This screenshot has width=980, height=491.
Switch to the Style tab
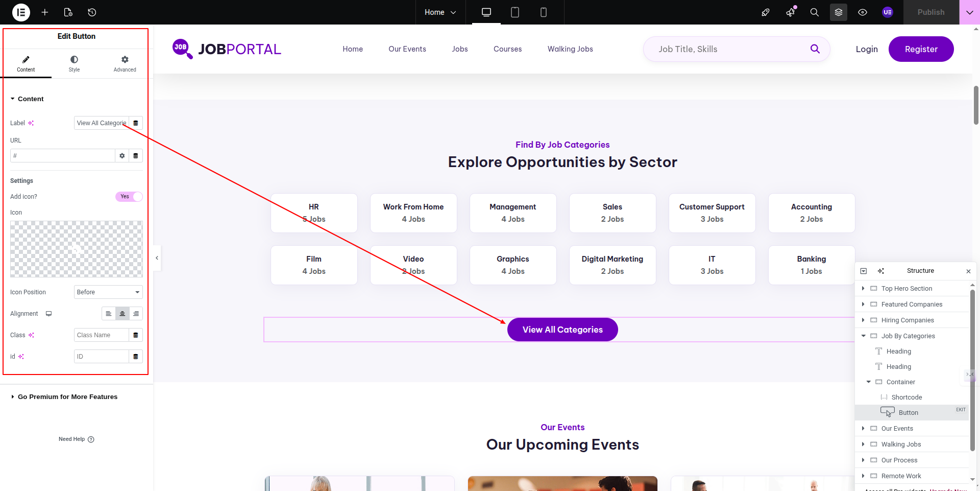74,64
